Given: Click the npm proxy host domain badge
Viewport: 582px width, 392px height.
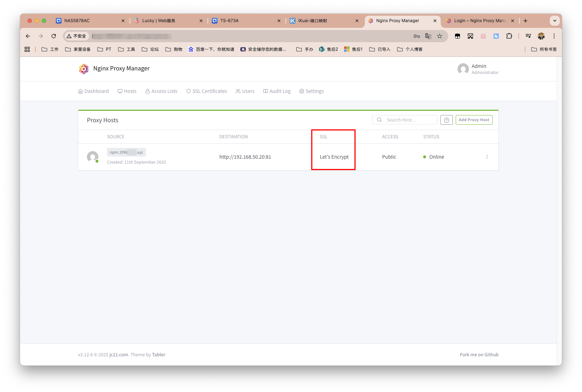Looking at the screenshot, I should (x=126, y=152).
